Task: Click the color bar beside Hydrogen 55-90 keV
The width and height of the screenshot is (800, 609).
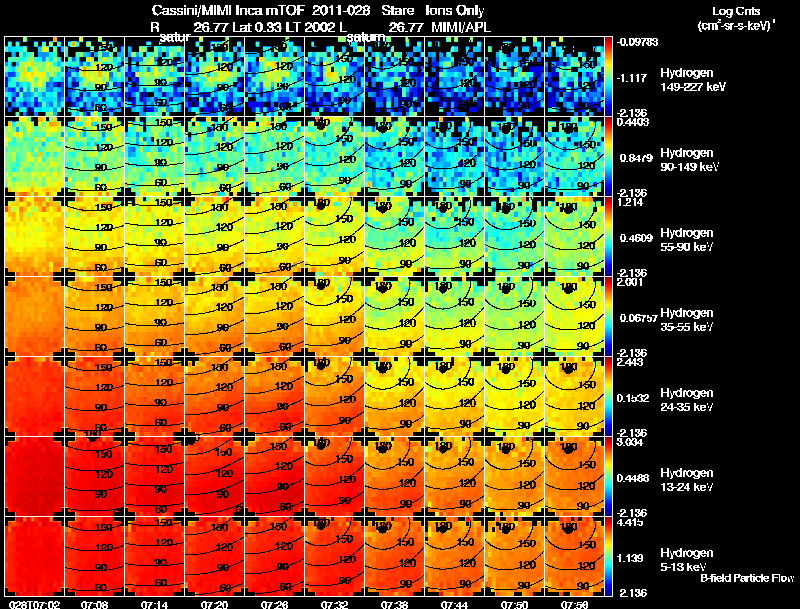Action: [x=608, y=236]
